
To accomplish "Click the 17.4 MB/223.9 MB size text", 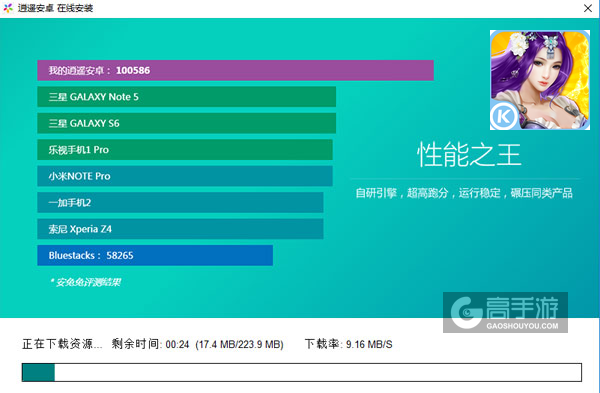I will pyautogui.click(x=240, y=344).
